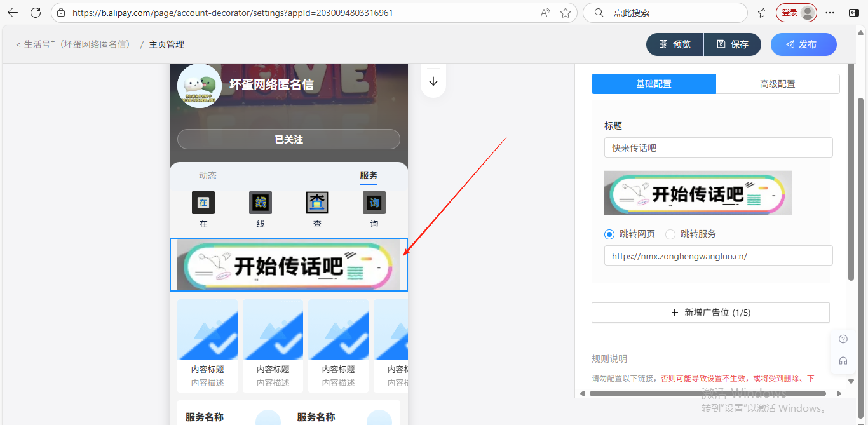Screen dimensions: 868x425
Task: Open the 高级配置 tab
Action: pos(778,84)
